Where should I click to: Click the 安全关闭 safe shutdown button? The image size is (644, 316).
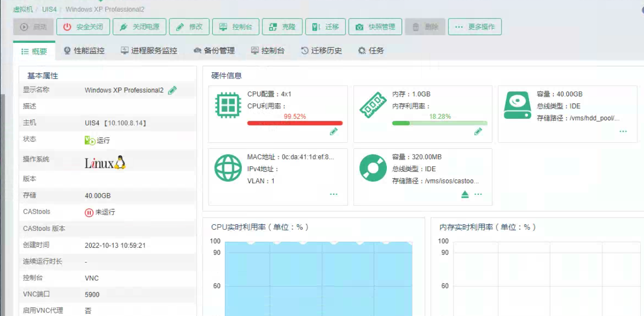(x=83, y=27)
